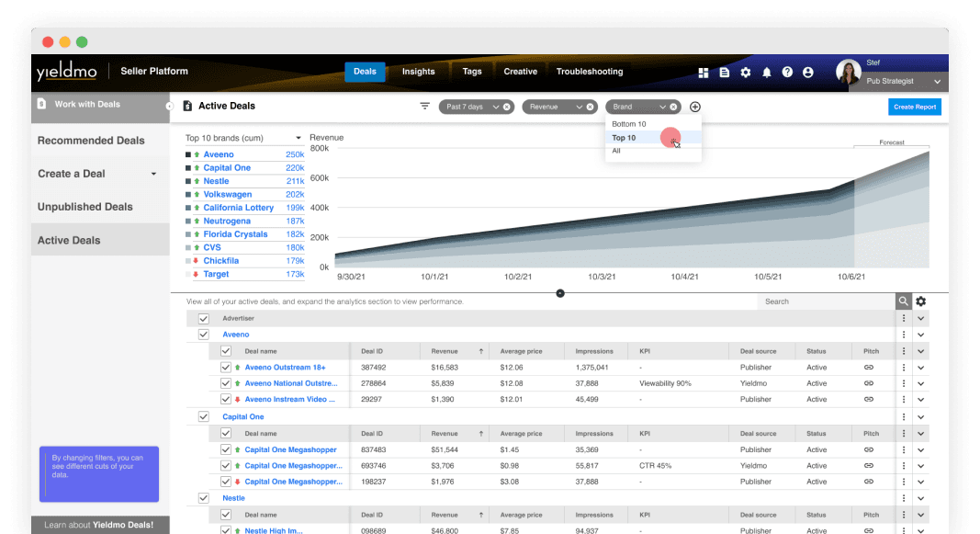Screen dimensions: 980x534
Task: Open the Aveeno brand link in legend
Action: tap(218, 154)
